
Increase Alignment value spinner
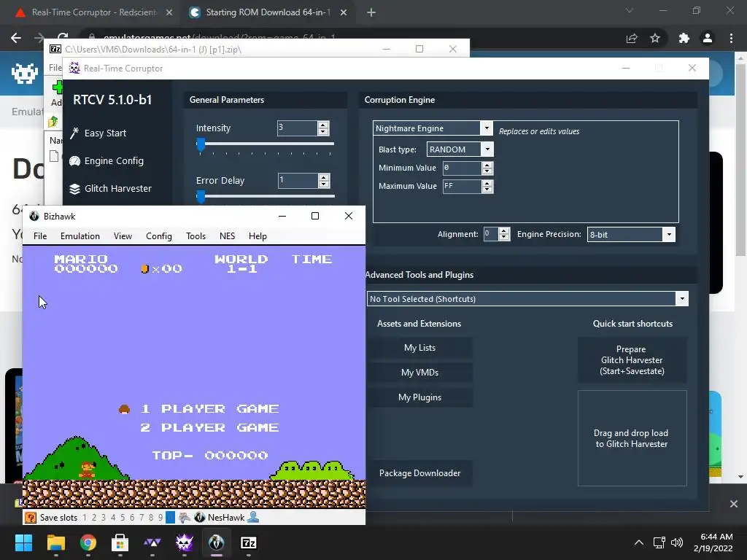[504, 231]
